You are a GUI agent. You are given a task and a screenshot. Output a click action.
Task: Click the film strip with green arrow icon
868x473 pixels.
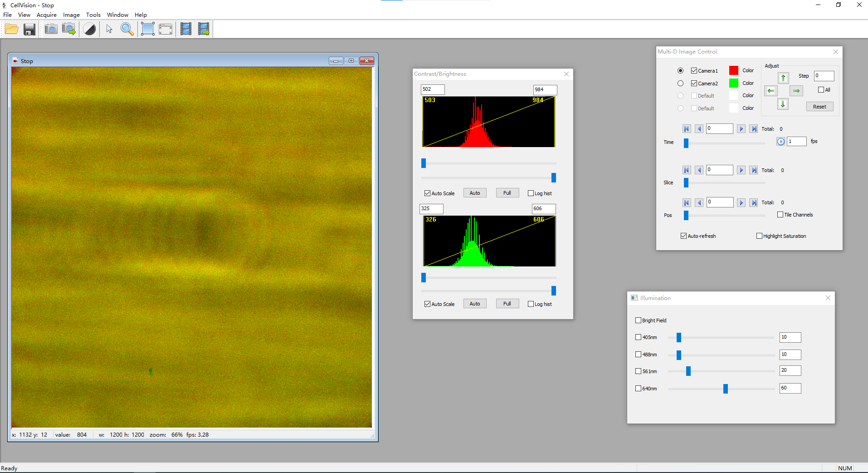204,30
